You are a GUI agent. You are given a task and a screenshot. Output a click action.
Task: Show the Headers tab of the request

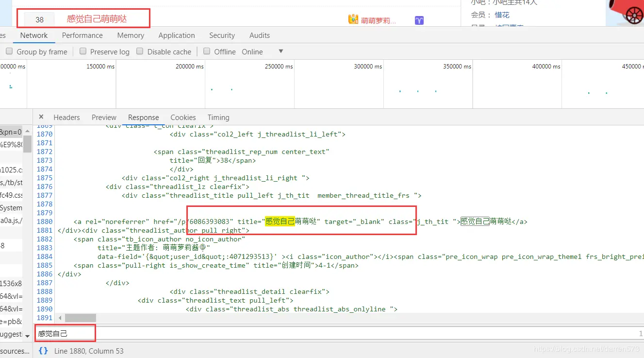[66, 118]
